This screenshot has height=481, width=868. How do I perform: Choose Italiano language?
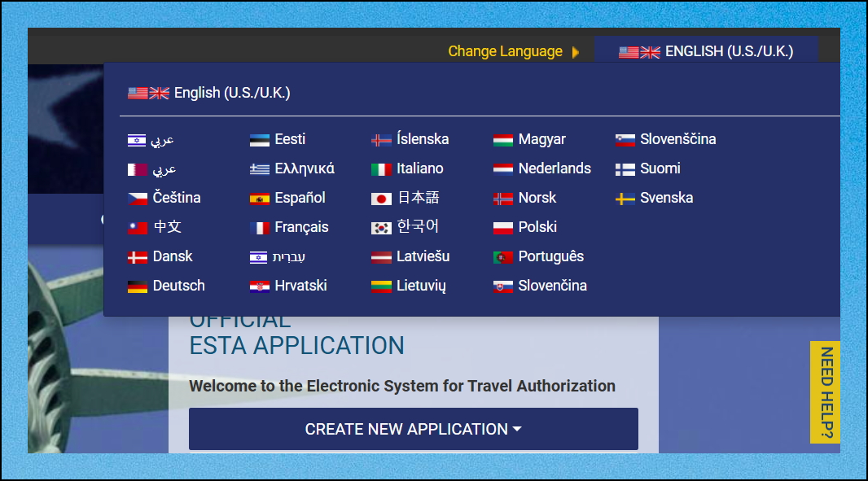pos(420,168)
